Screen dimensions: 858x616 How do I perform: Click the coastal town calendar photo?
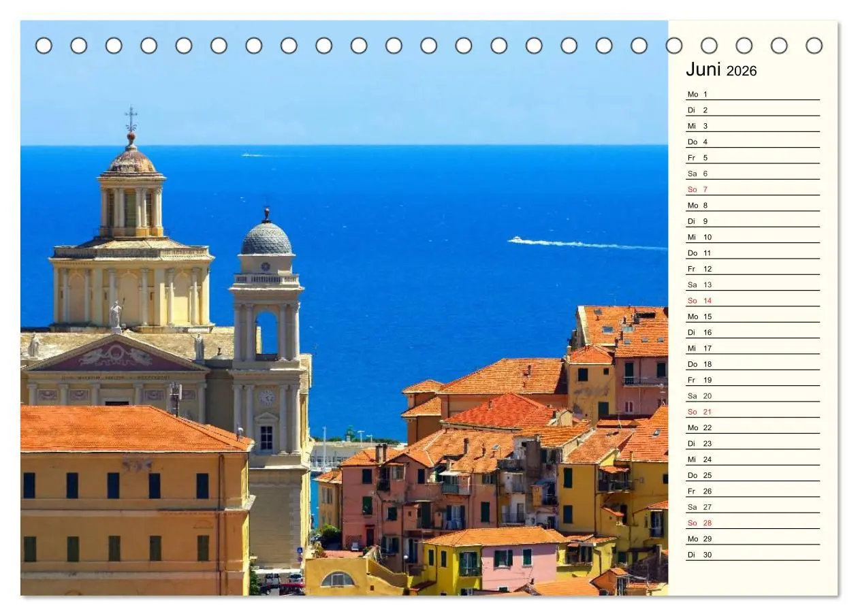[x=344, y=308]
